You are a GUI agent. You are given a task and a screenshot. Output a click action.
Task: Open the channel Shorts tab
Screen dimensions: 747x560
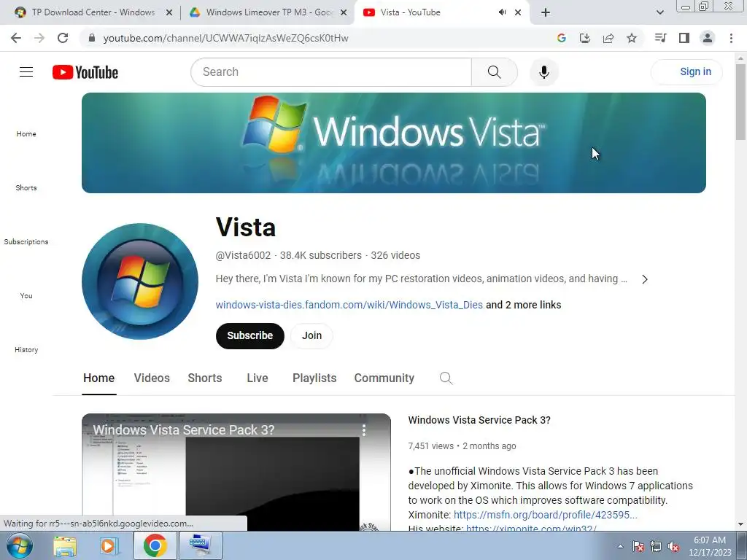205,378
